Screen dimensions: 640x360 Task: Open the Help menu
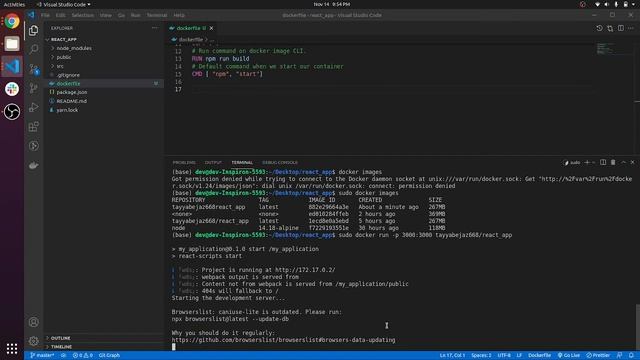coord(179,15)
